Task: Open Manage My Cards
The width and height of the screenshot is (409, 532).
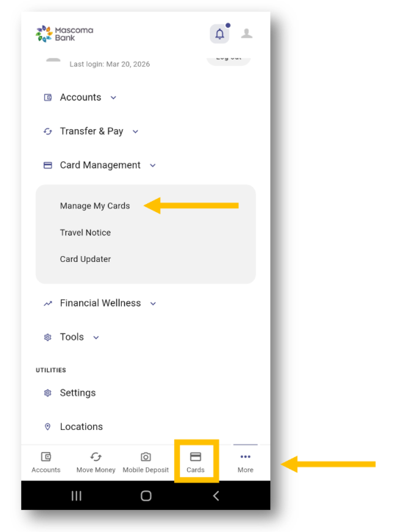Action: (95, 206)
